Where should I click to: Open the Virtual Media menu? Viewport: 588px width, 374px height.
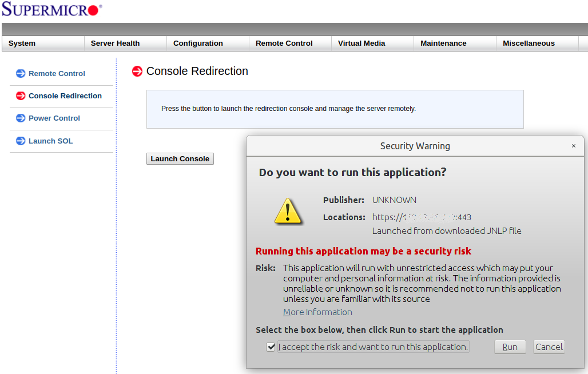[361, 43]
